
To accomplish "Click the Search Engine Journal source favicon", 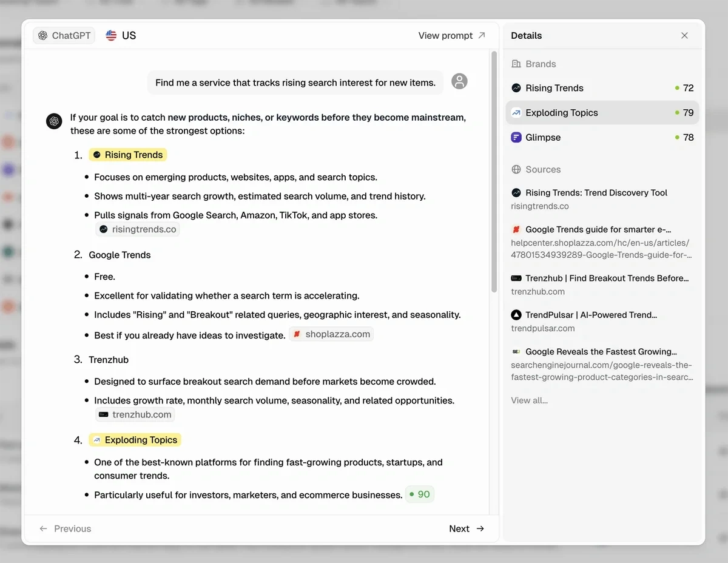I will [516, 351].
